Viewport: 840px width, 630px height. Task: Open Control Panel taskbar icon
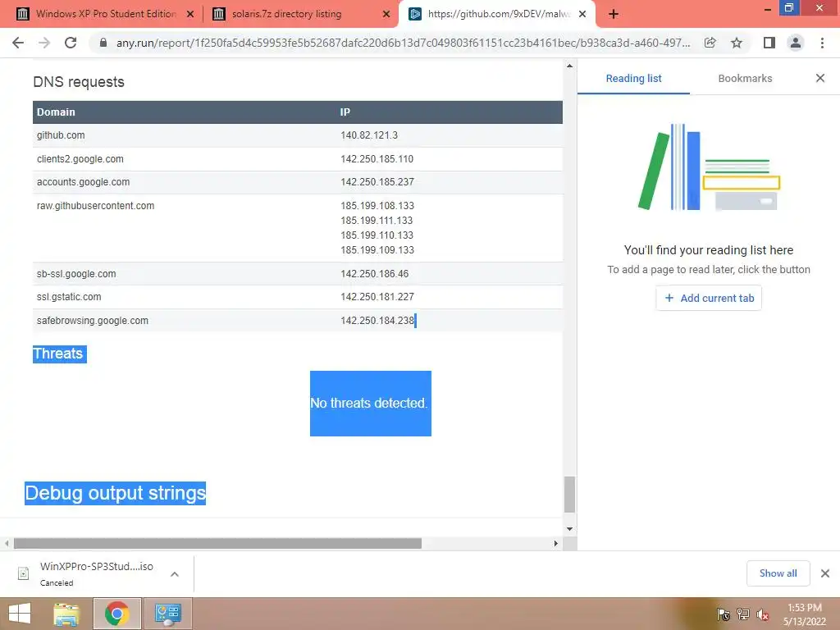167,614
